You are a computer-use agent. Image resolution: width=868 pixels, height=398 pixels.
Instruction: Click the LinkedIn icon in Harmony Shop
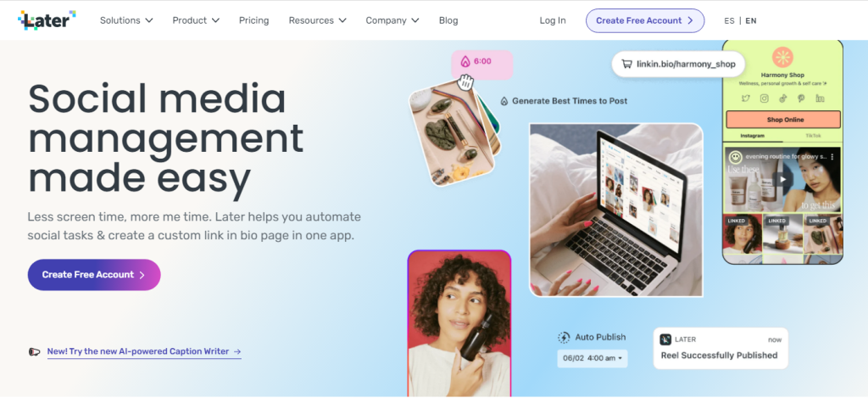tap(820, 98)
